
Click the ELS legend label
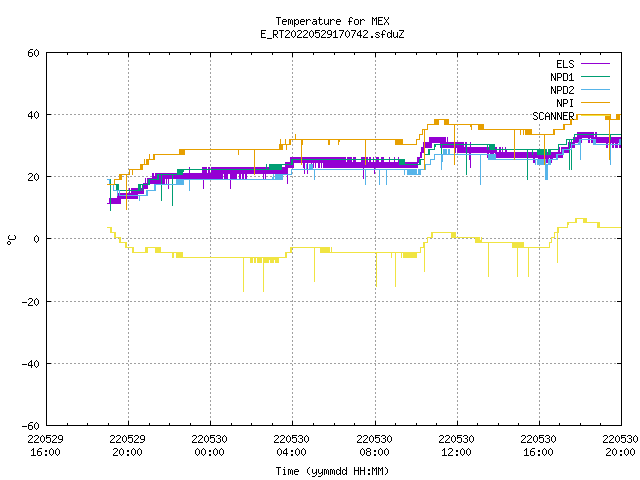(565, 64)
